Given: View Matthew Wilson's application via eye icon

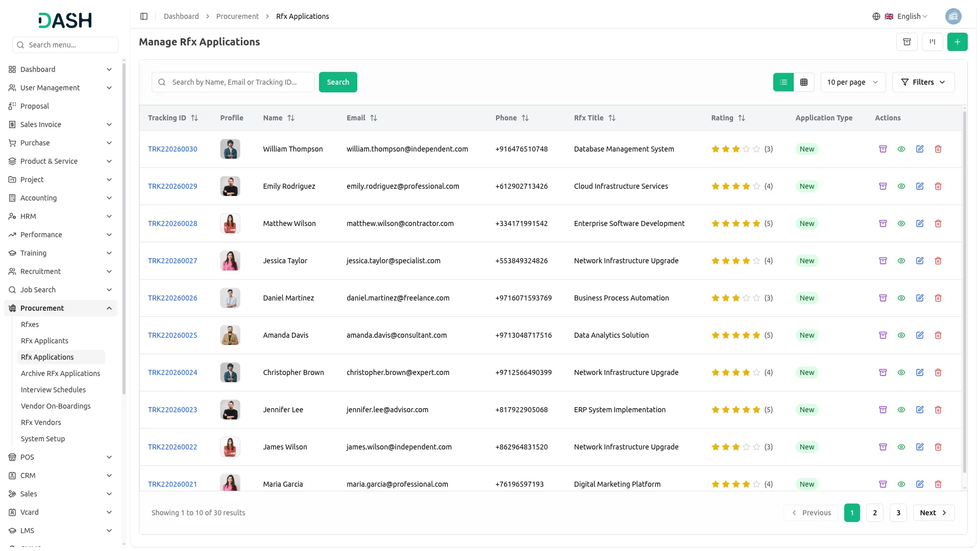Looking at the screenshot, I should click(x=901, y=223).
